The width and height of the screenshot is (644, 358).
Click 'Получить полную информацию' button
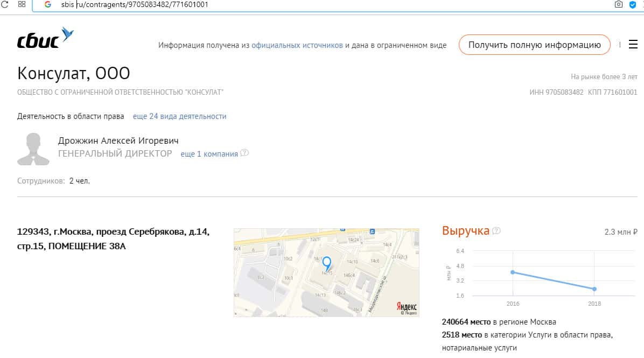coord(534,45)
